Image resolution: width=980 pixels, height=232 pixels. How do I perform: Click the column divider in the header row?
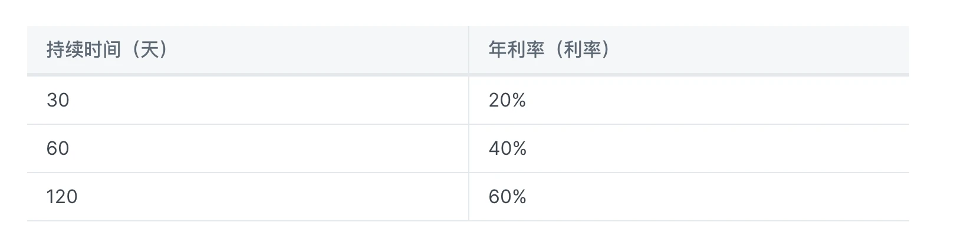[469, 50]
